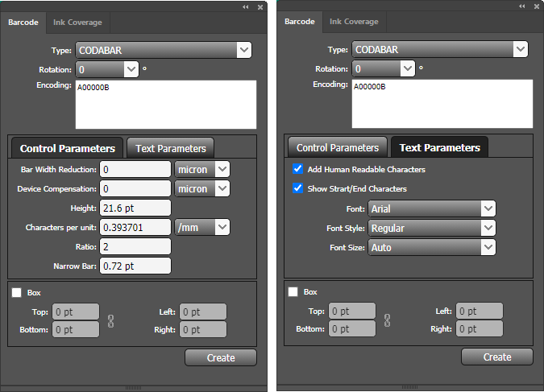Select Text Parameters tab in the left panel
This screenshot has width=544, height=392.
(171, 148)
